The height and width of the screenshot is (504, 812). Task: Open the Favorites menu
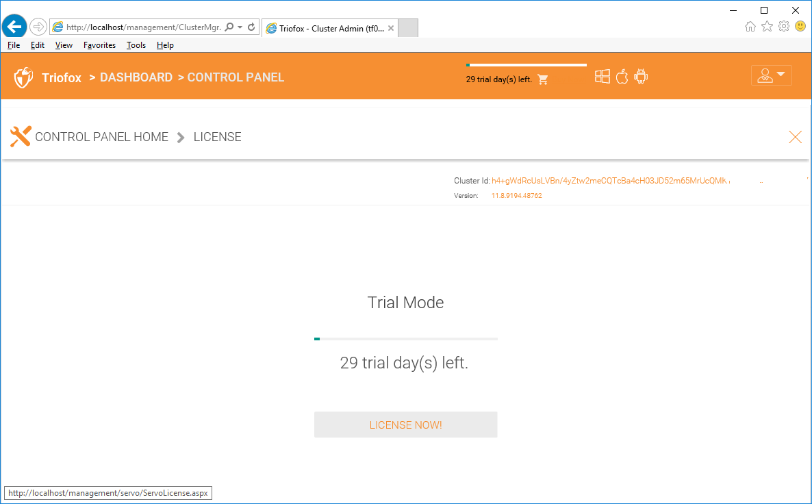[x=99, y=45]
